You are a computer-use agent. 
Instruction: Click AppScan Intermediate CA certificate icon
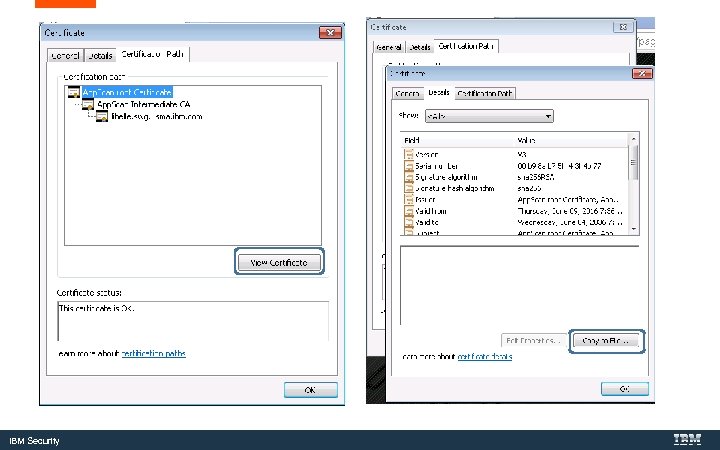[88, 105]
